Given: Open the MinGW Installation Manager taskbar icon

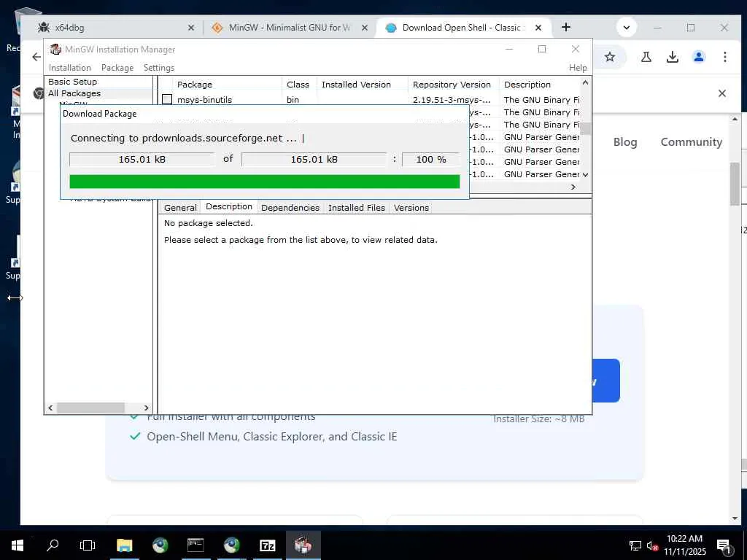Looking at the screenshot, I should click(x=303, y=545).
